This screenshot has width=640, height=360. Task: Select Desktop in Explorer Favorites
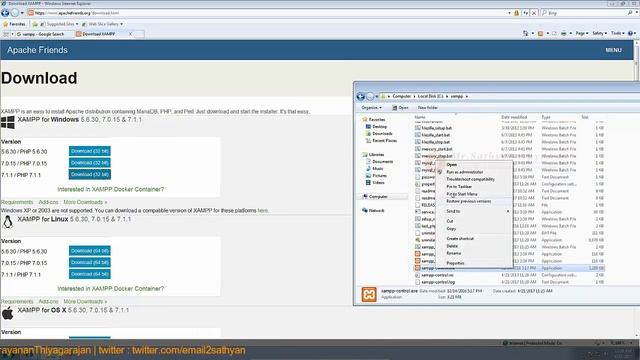pos(376,127)
